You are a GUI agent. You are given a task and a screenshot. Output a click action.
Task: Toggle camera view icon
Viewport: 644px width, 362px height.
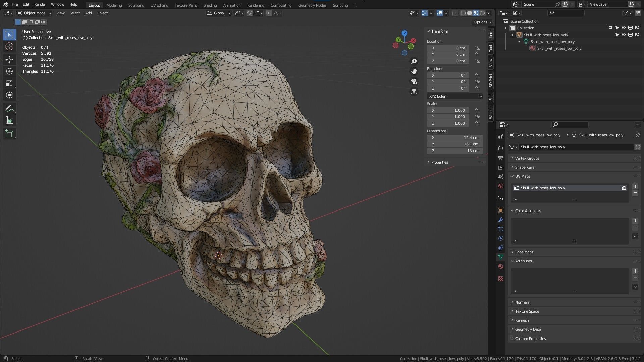click(x=414, y=81)
